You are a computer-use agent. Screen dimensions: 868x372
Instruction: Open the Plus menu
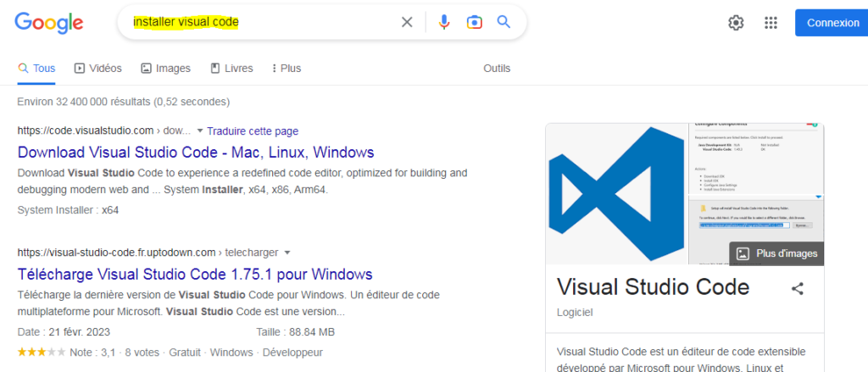(x=287, y=69)
